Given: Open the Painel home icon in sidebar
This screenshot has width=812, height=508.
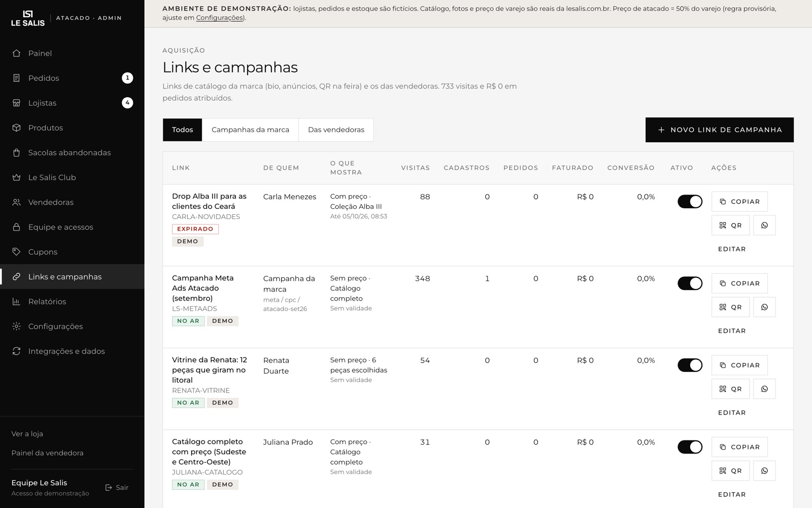Looking at the screenshot, I should tap(16, 53).
